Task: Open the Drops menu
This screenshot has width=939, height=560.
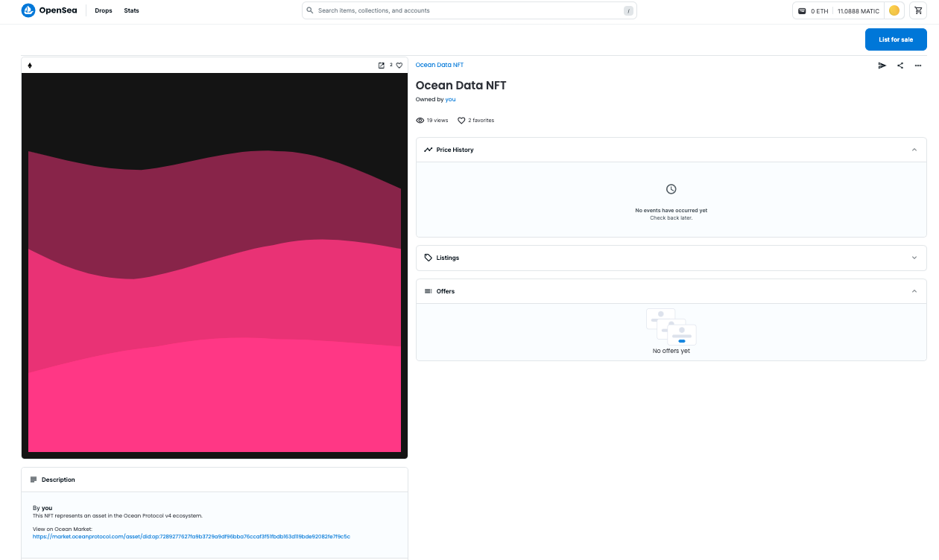Action: point(104,10)
